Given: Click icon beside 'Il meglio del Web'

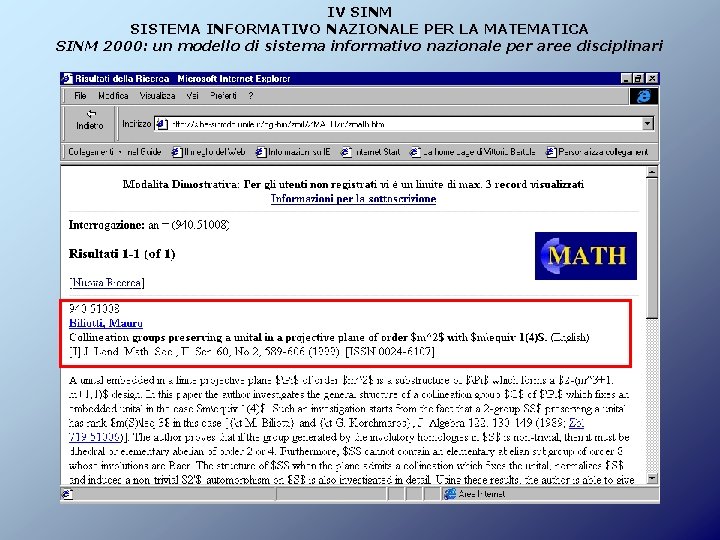Looking at the screenshot, I should click(x=177, y=152).
